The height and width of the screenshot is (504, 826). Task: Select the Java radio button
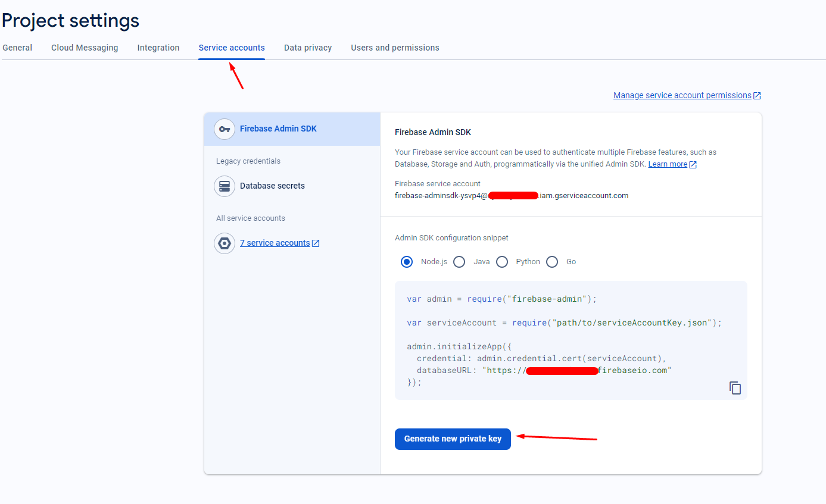[x=459, y=262]
